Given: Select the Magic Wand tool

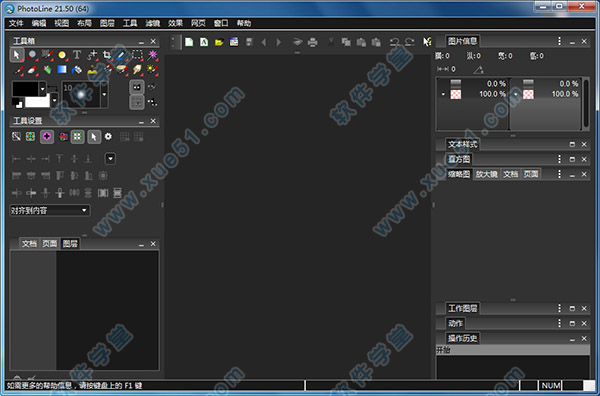Looking at the screenshot, I should (x=153, y=55).
